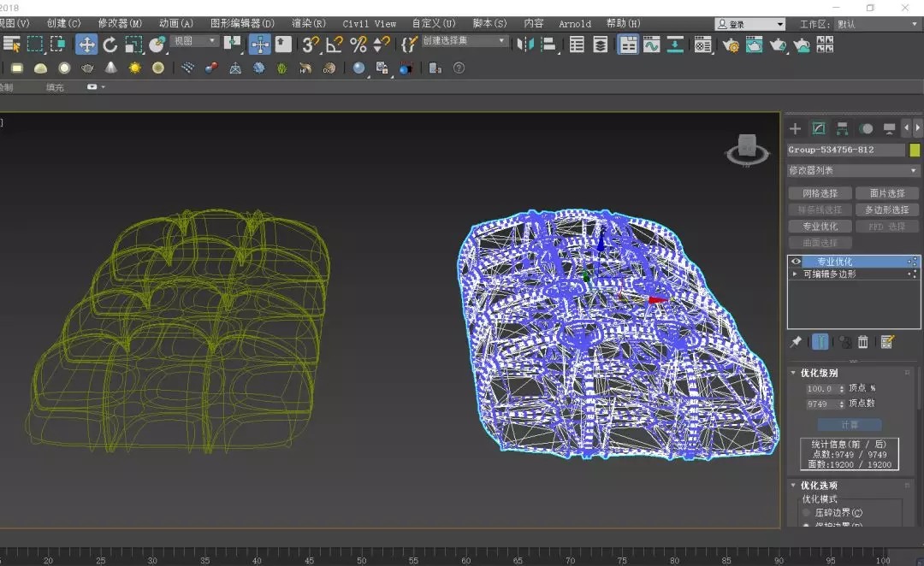Open the Arnold menu
The width and height of the screenshot is (924, 566).
(x=574, y=24)
